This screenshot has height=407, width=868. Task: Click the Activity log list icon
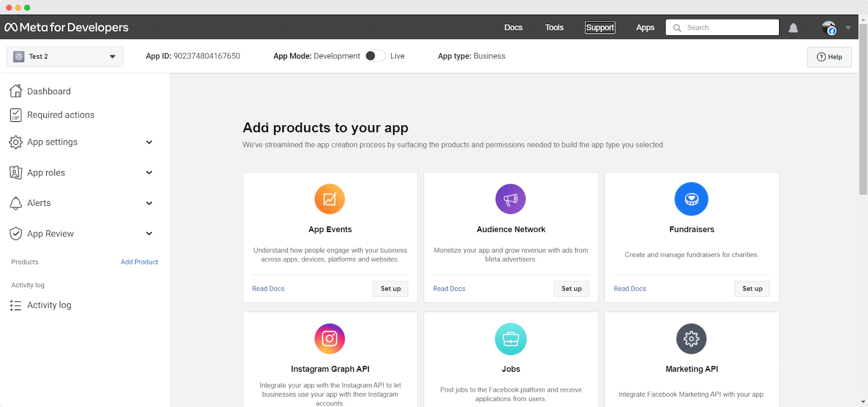pos(16,306)
